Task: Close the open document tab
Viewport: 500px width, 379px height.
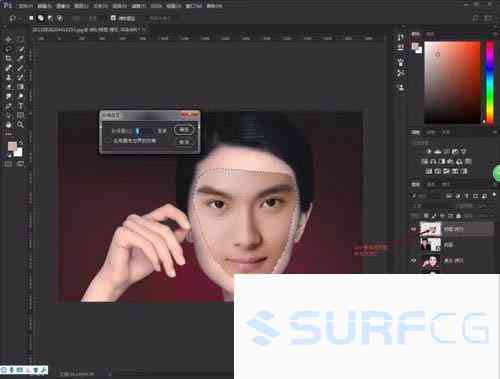Action: pyautogui.click(x=144, y=30)
